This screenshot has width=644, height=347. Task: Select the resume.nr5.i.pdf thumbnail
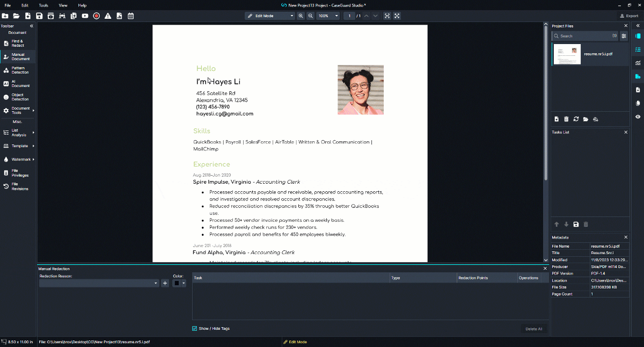[x=567, y=54]
